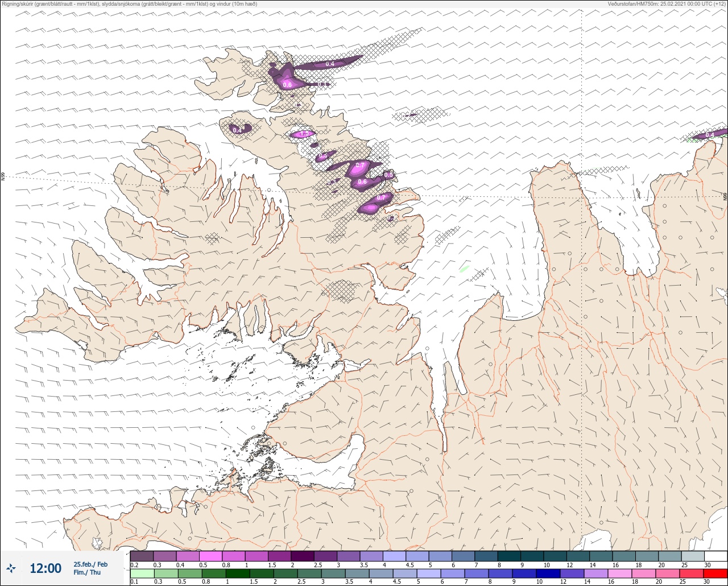Click the 0.4 value in the northernmost snow band
Viewport: 728px width, 586px height.
coord(330,64)
